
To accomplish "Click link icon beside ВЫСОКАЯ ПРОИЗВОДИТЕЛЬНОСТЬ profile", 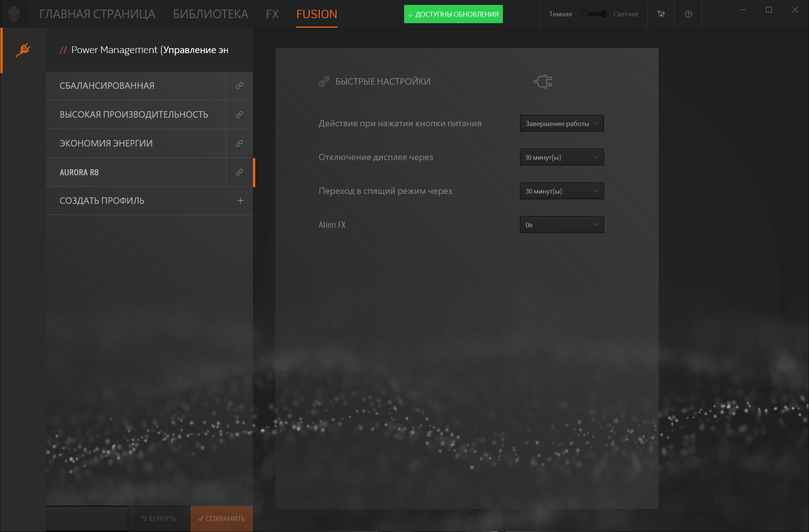I will point(239,115).
